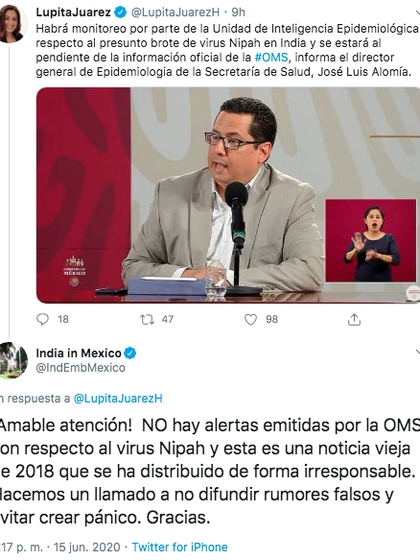Image resolution: width=420 pixels, height=560 pixels.
Task: Expand options chevron on India in Mexico tweet
Action: pos(417,353)
